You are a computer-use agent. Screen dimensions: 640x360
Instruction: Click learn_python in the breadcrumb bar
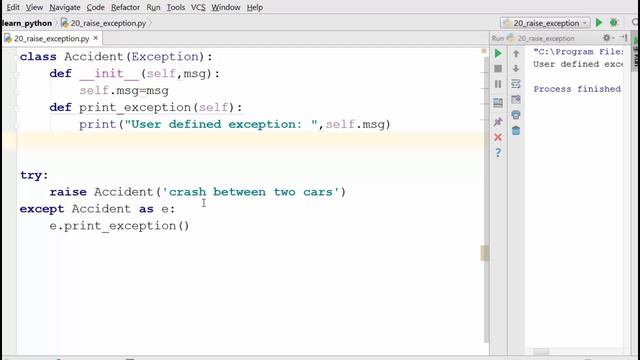tap(27, 23)
